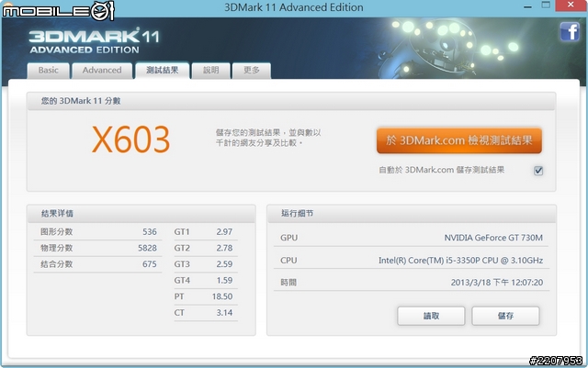Image resolution: width=588 pixels, height=368 pixels.
Task: Click the 2013/3/18 timestamp text
Action: [497, 282]
